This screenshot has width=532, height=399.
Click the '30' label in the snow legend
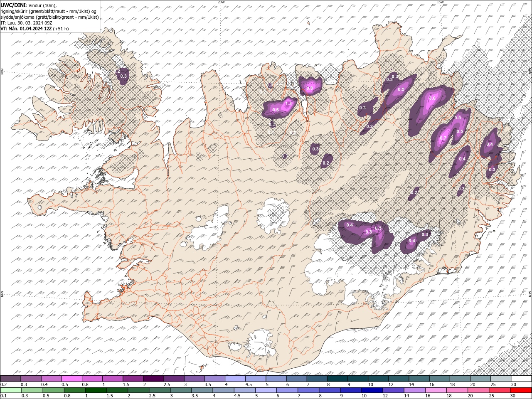514,384
